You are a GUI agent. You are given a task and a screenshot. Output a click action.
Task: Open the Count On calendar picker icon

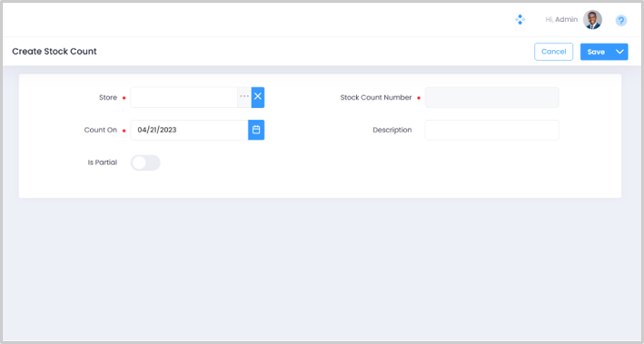[256, 130]
